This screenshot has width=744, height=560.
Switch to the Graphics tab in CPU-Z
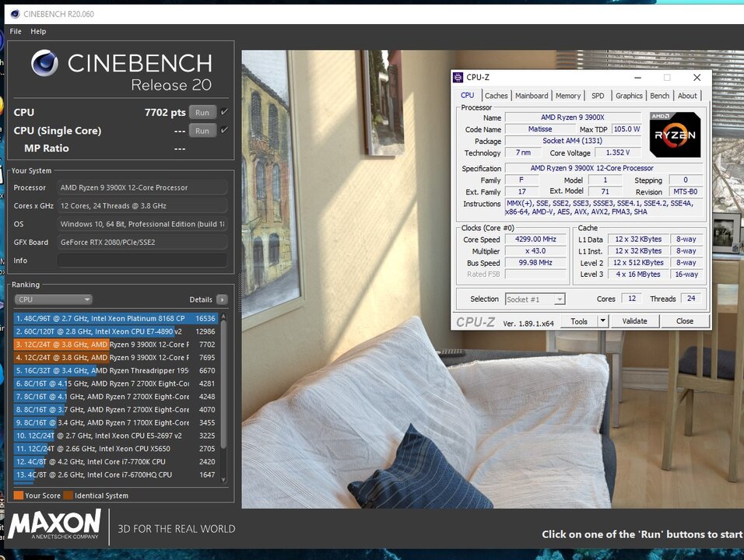629,96
